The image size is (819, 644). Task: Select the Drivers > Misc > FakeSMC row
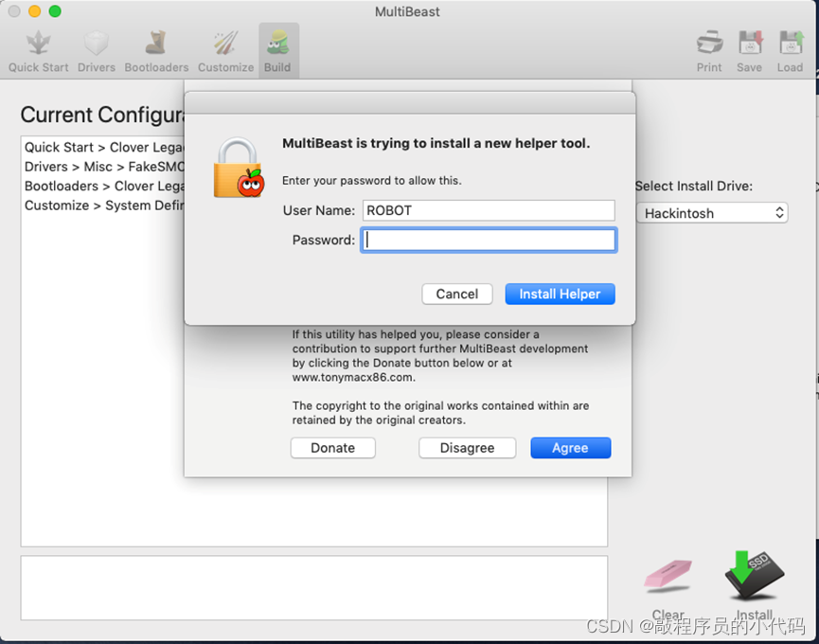tap(104, 167)
